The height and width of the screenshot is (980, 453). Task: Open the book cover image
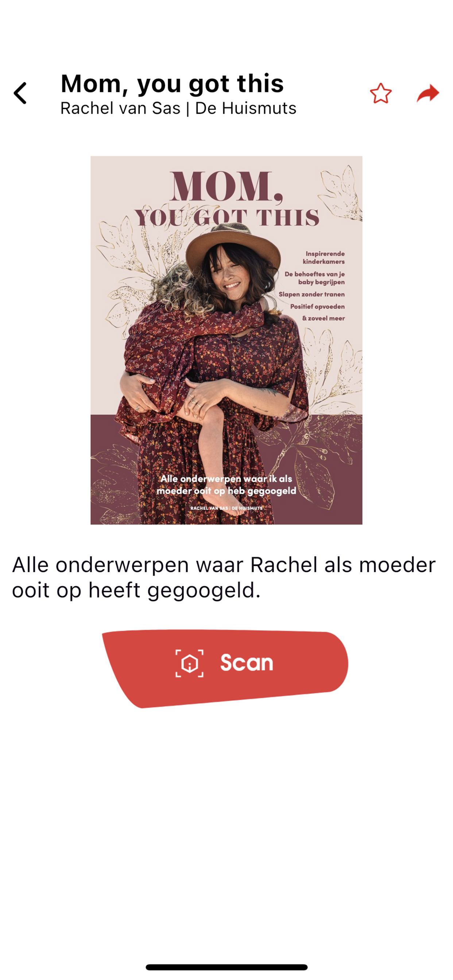[226, 340]
